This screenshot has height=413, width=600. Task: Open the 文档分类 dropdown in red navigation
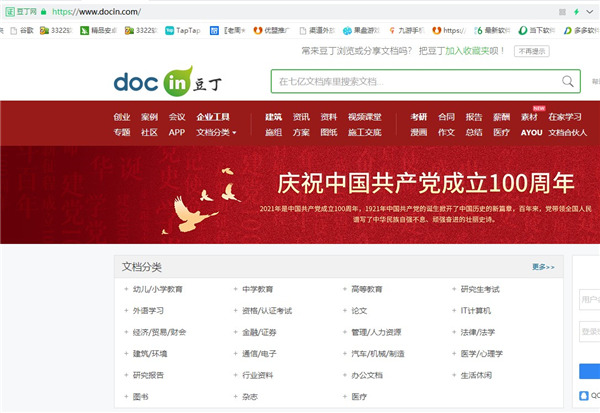coord(216,132)
